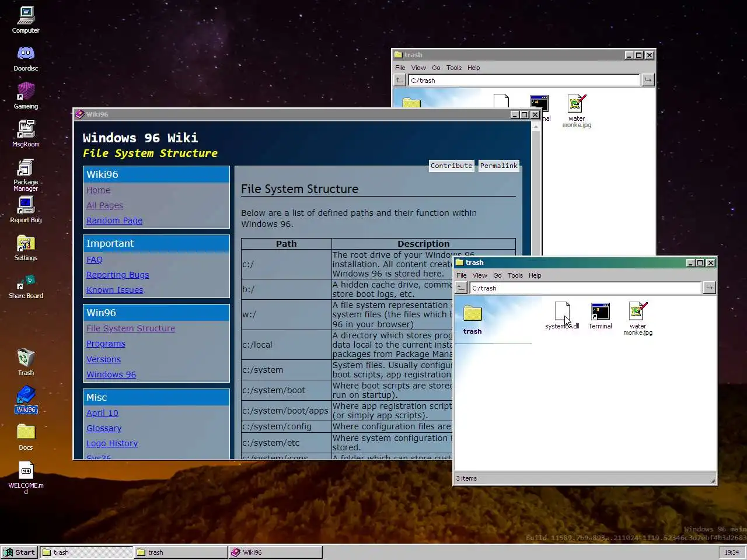Select the Wiki96 desktop shortcut
The width and height of the screenshot is (747, 560).
(26, 400)
